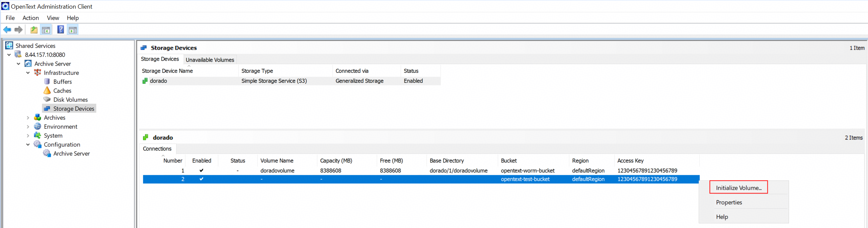This screenshot has height=228, width=868.
Task: Choose Help from the context menu
Action: click(x=722, y=217)
